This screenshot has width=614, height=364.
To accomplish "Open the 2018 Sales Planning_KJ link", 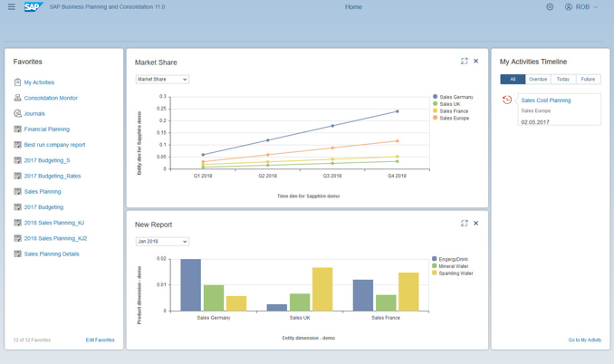I will pyautogui.click(x=54, y=223).
